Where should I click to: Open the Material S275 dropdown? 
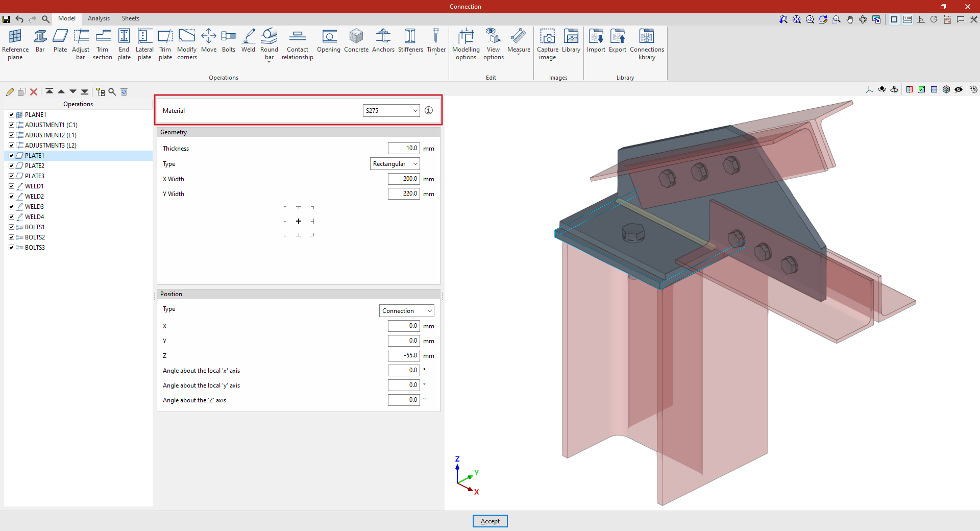(x=391, y=111)
